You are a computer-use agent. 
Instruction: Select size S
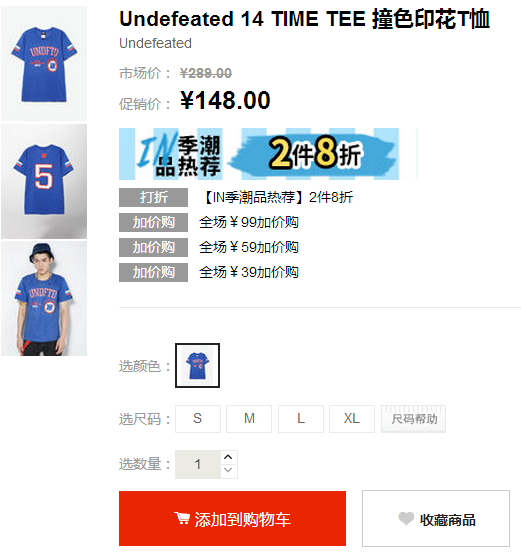click(198, 419)
